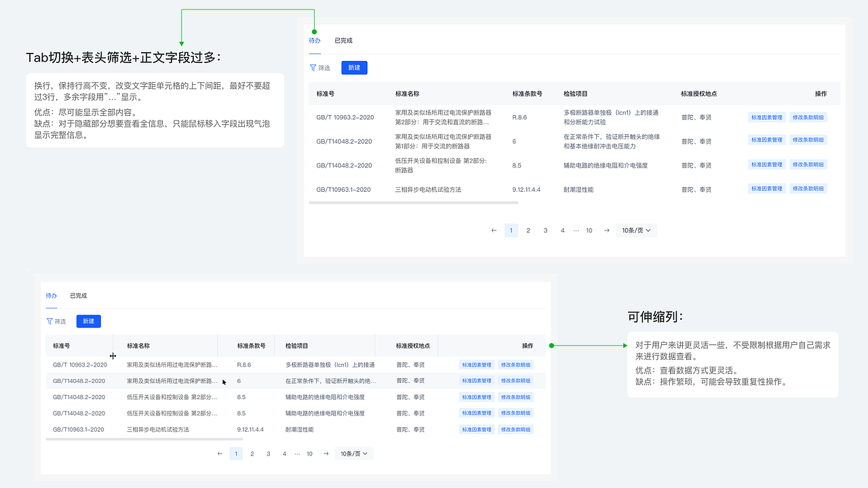Screen dimensions: 868x488
Task: Switch to 待办 tab in upper panel
Action: (x=315, y=41)
